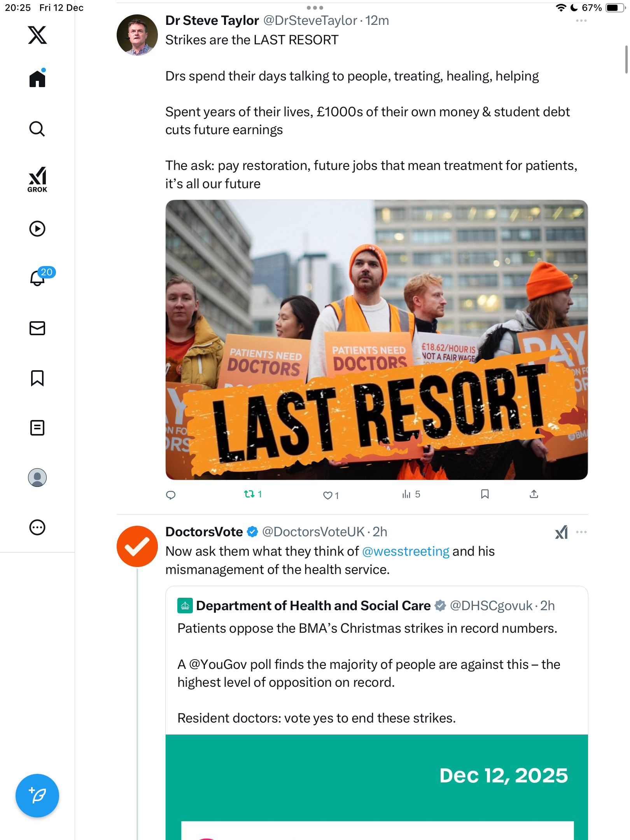Open the @wesstreeting mention link
The image size is (630, 840).
coord(406,551)
